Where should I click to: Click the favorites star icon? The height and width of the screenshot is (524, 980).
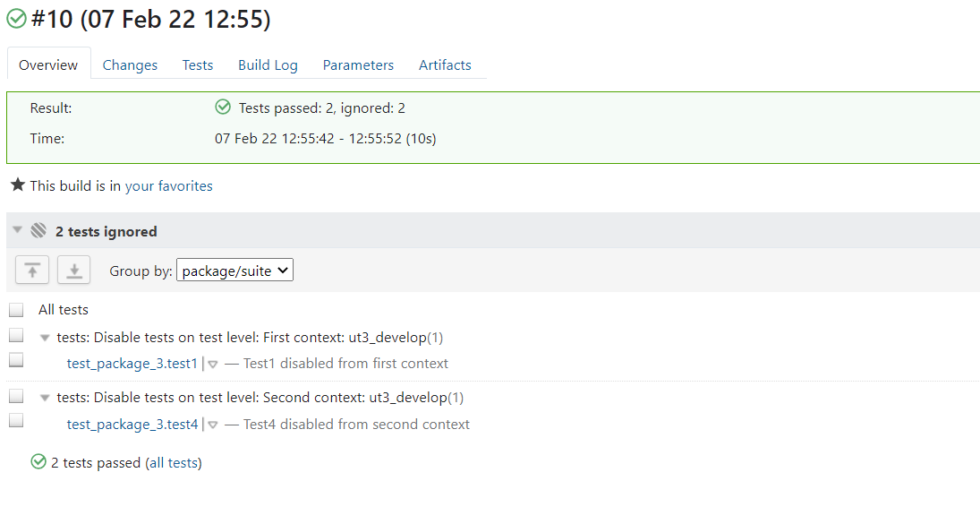coord(17,185)
